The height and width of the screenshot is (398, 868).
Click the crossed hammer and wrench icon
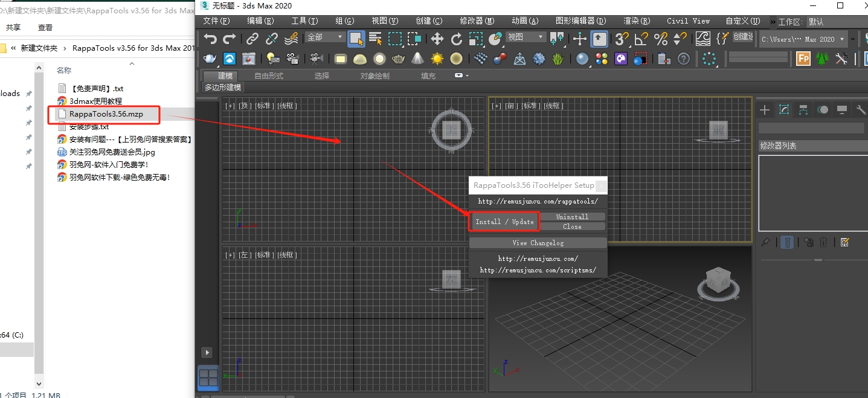click(x=841, y=59)
